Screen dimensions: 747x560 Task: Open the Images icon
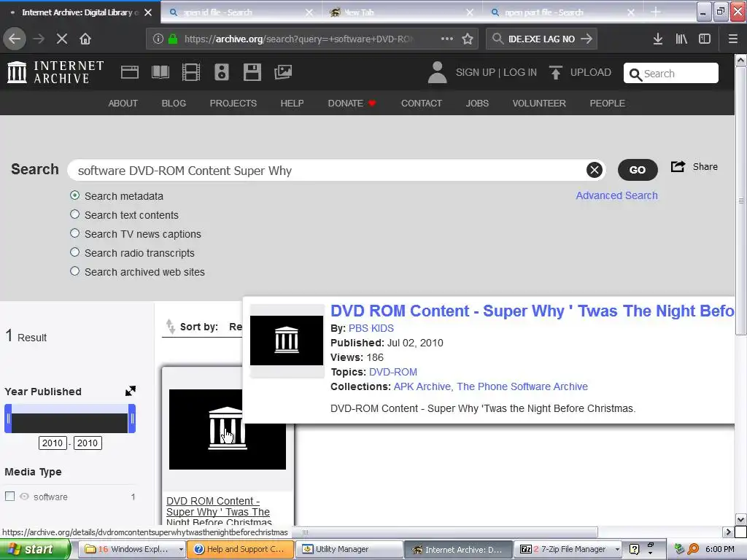pos(283,72)
